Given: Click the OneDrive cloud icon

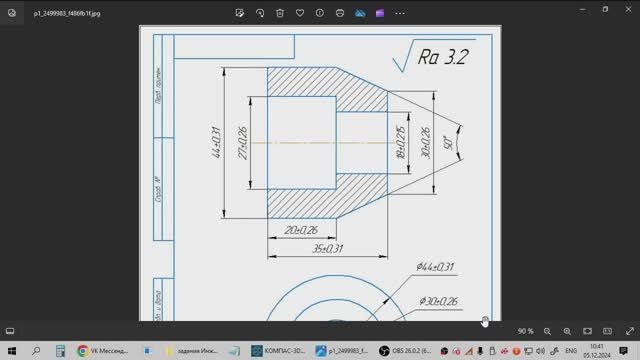Looking at the screenshot, I should 360,13.
